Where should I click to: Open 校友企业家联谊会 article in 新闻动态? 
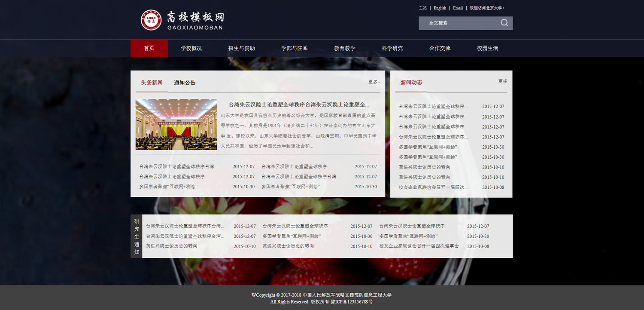[x=433, y=187]
